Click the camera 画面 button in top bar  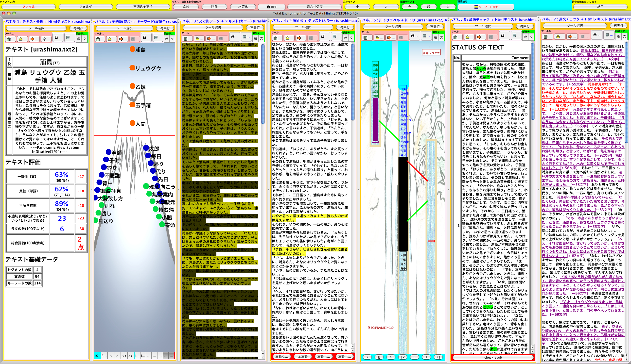pos(271,7)
